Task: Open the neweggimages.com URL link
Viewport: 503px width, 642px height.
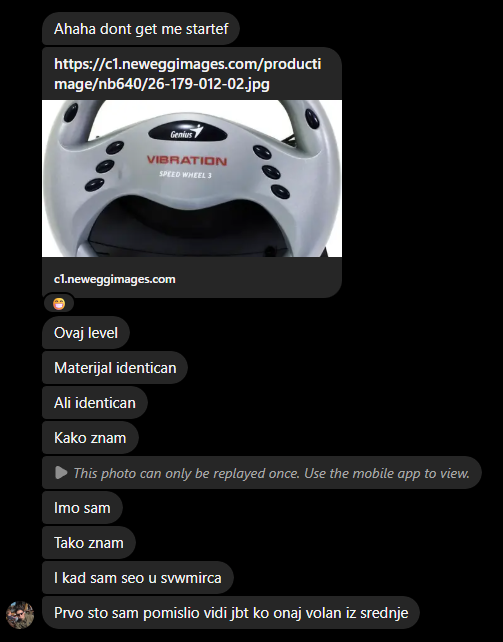Action: (x=187, y=74)
